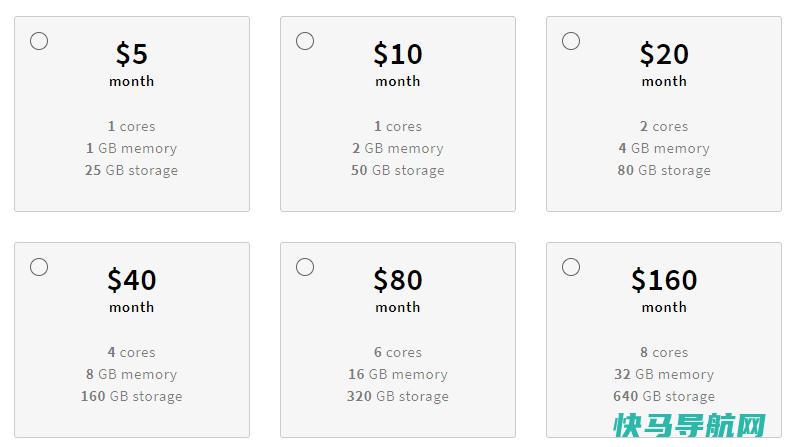Click the $160 price heading
The image size is (792, 447).
[x=664, y=280]
